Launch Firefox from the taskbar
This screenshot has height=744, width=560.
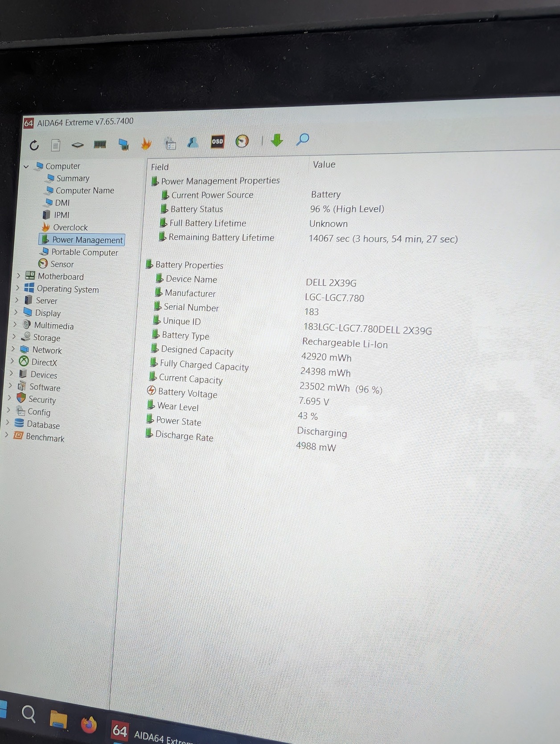tap(89, 724)
